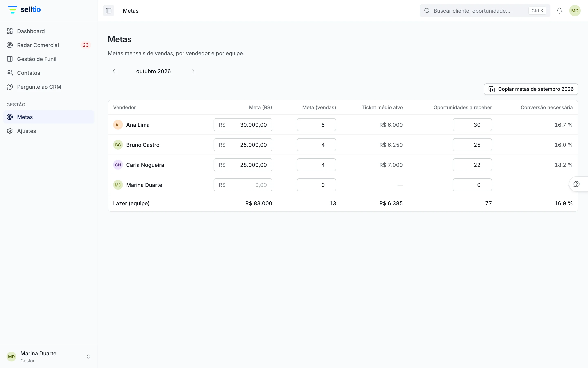The height and width of the screenshot is (368, 588).
Task: Open Contatos in sidebar
Action: coord(49,73)
